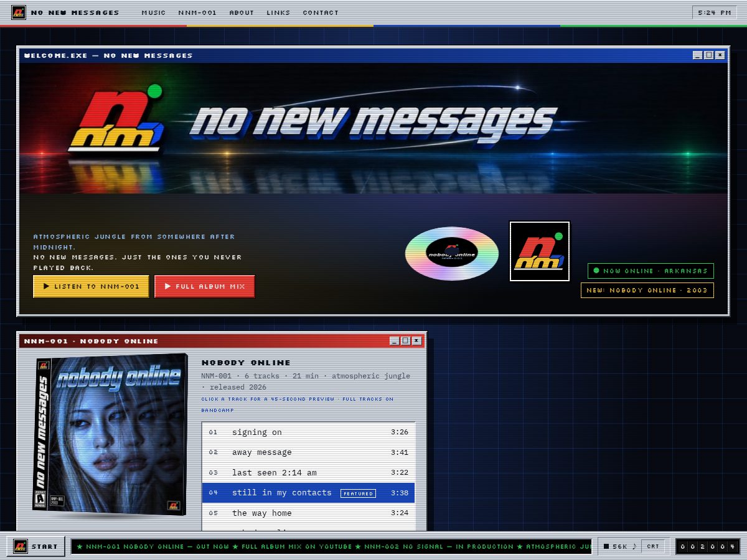Click the holographic nobody online CD disc
The width and height of the screenshot is (747, 560).
(x=452, y=254)
